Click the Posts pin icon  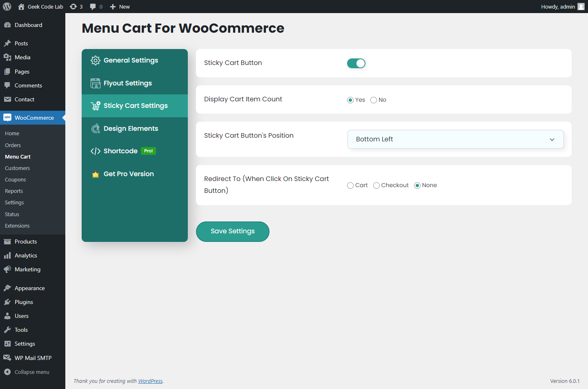(7, 43)
